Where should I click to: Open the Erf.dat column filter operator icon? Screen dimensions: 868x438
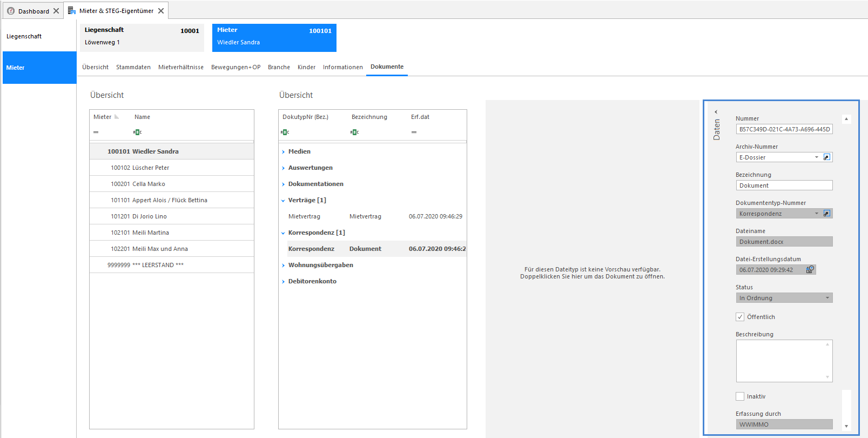414,132
